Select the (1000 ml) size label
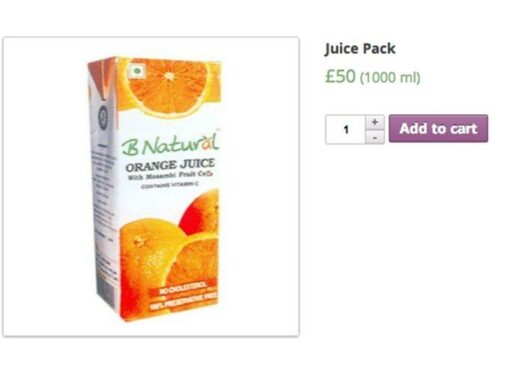Image resolution: width=510 pixels, height=365 pixels. click(390, 78)
